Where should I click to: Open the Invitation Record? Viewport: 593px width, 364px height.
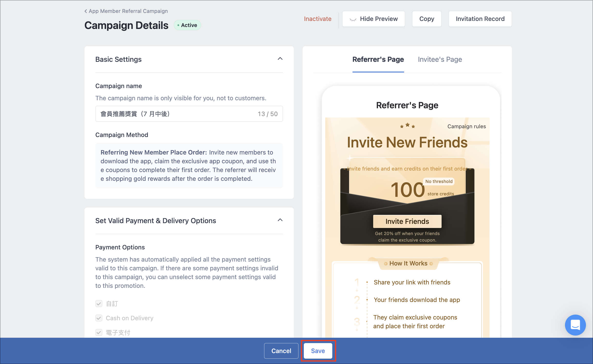(x=480, y=19)
